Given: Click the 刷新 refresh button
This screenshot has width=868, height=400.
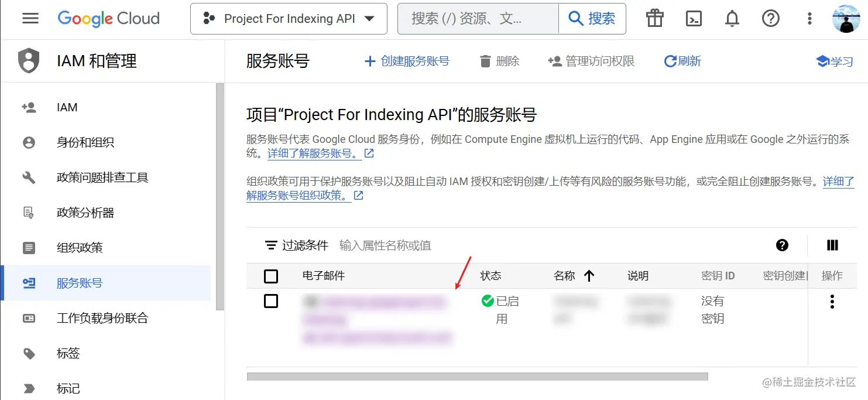Looking at the screenshot, I should 682,61.
